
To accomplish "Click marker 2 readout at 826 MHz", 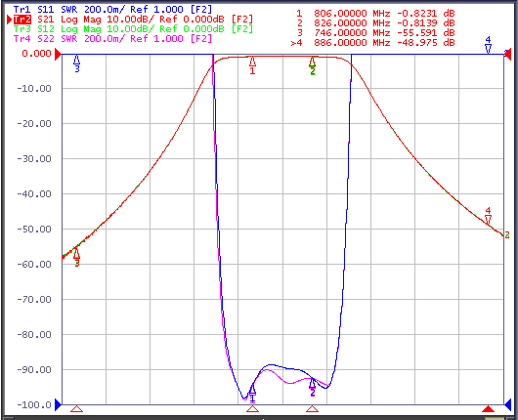I will pos(375,23).
